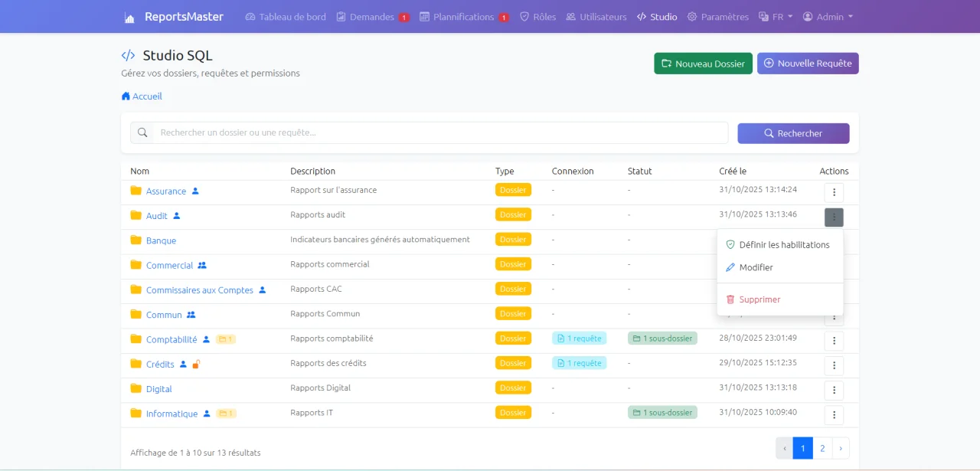
Task: Click the 1 sous-dossier badge in Informatique row
Action: coord(662,412)
